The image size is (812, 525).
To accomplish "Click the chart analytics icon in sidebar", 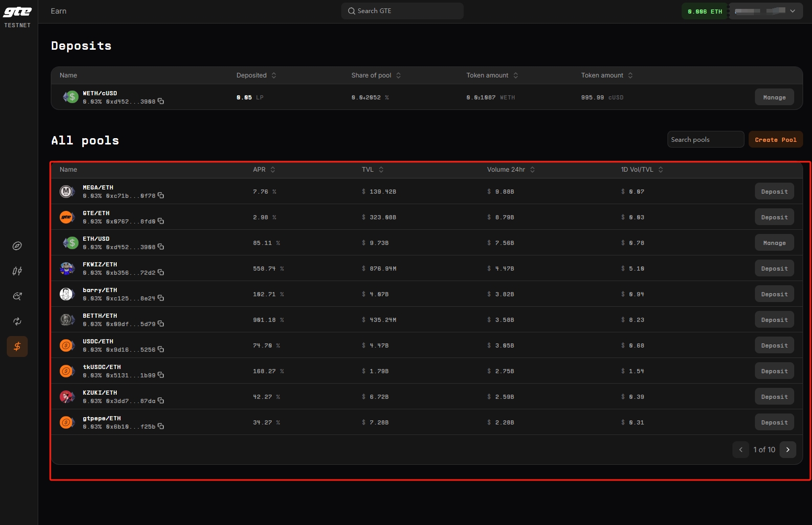I will click(x=17, y=296).
